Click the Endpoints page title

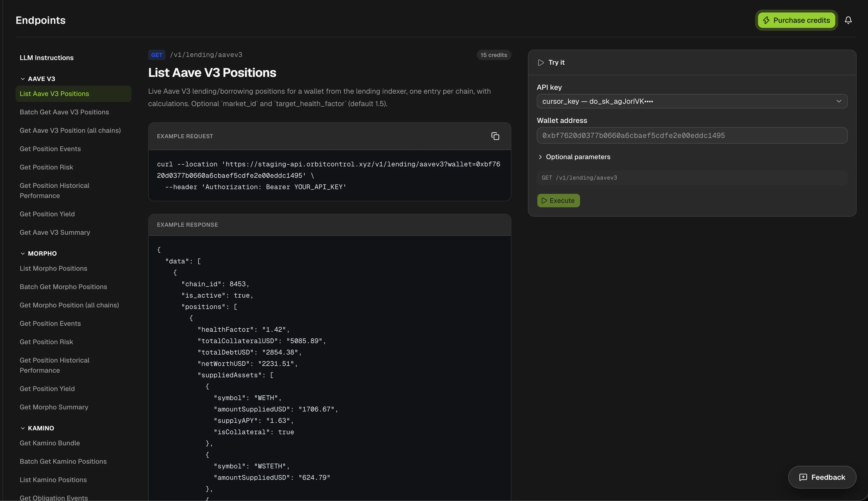point(41,20)
